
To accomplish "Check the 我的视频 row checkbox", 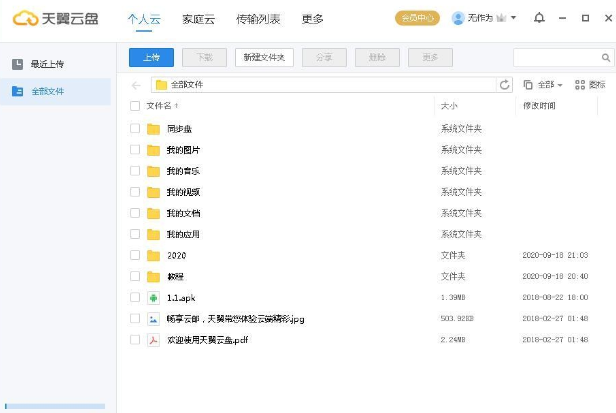I will coord(135,192).
